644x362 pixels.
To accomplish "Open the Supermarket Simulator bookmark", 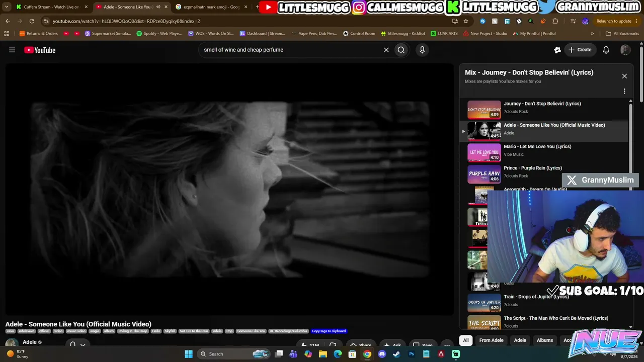I will click(108, 33).
